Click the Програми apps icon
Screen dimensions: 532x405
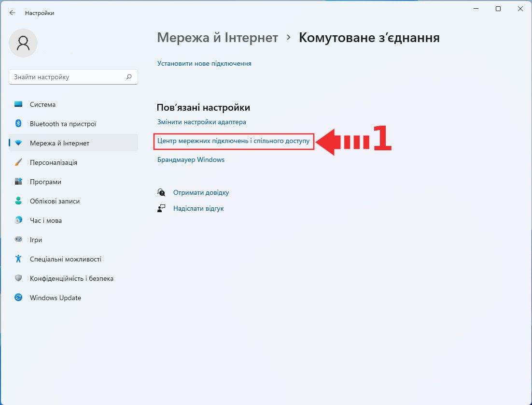tap(18, 181)
